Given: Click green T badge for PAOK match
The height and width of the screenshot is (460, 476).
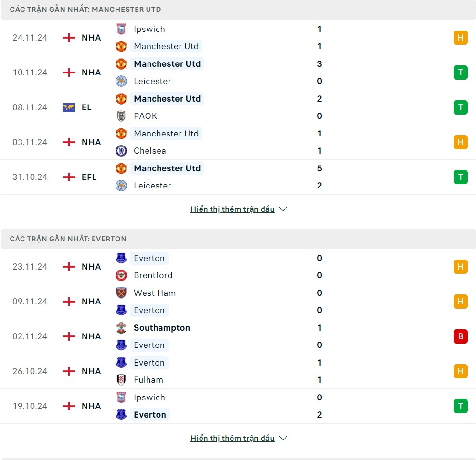Looking at the screenshot, I should [460, 107].
